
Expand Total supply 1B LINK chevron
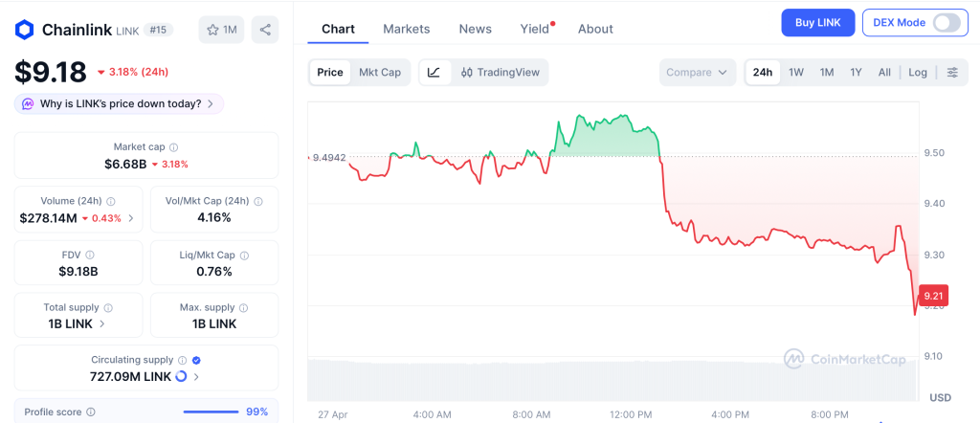click(102, 324)
